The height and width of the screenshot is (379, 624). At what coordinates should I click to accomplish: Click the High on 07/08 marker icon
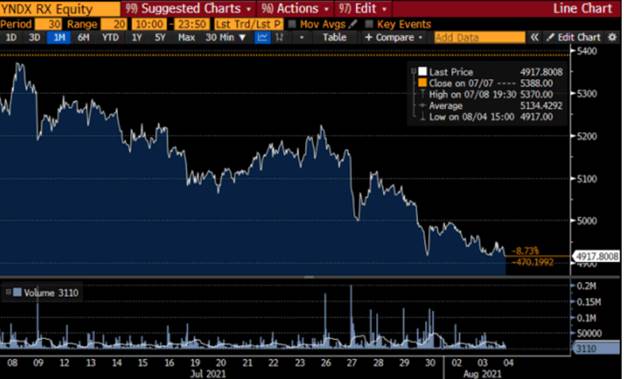coord(423,94)
